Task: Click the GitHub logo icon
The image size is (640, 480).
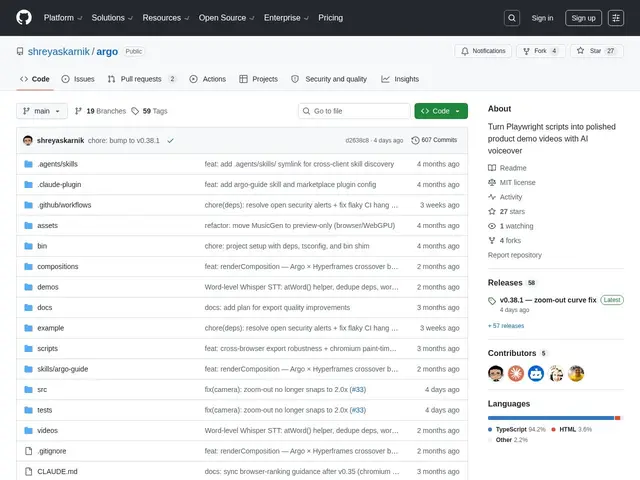Action: [x=24, y=18]
